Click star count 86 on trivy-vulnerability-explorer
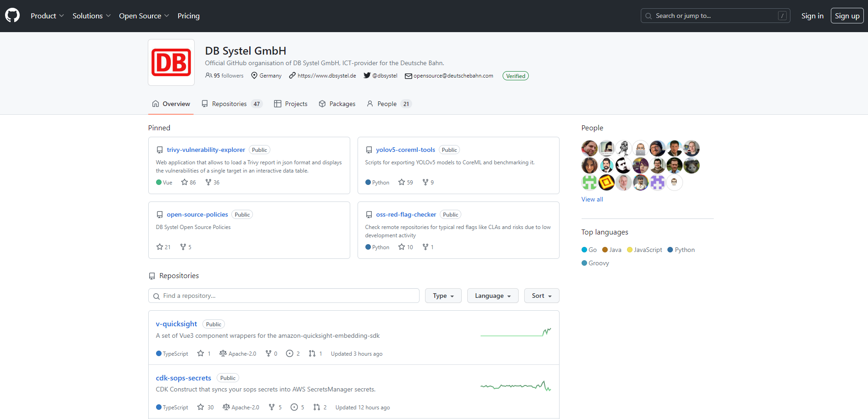Image resolution: width=868 pixels, height=419 pixels. point(189,182)
